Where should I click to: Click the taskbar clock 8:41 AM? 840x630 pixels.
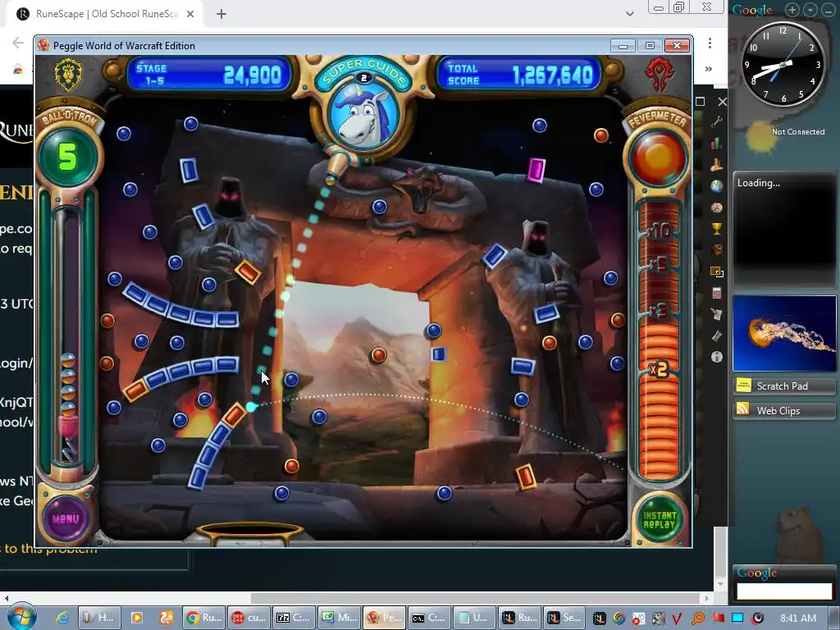pyautogui.click(x=797, y=618)
